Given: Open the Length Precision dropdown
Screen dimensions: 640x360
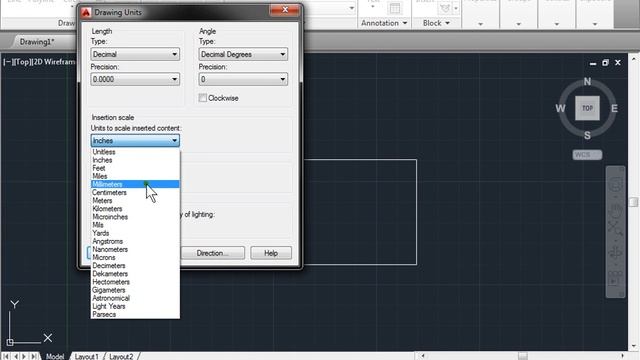Looking at the screenshot, I should [135, 79].
